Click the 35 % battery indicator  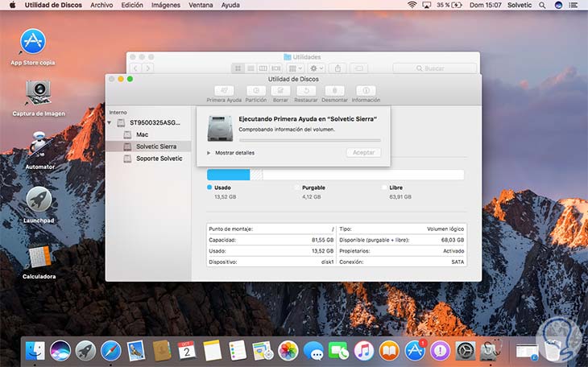449,5
